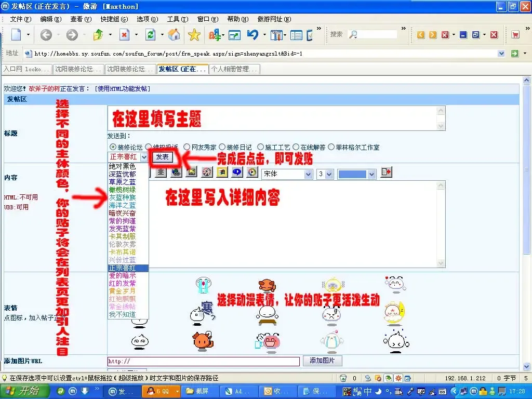Click the 开始 start button
This screenshot has height=399, width=532.
point(24,391)
